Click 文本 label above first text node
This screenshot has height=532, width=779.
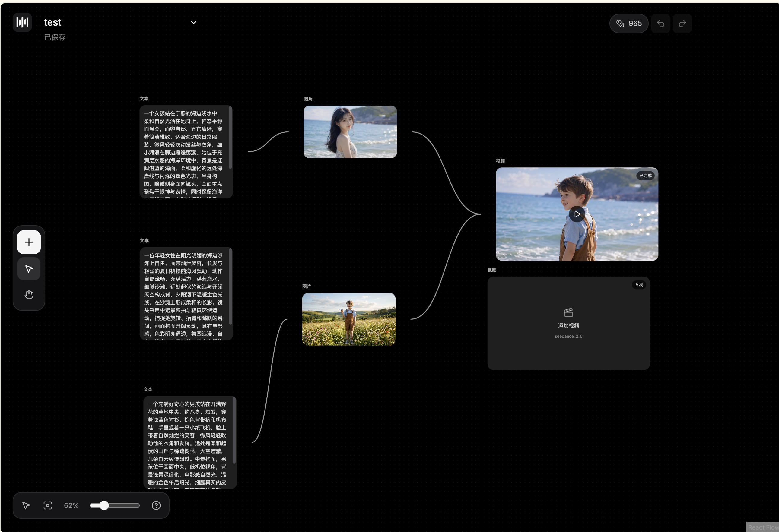coord(144,99)
